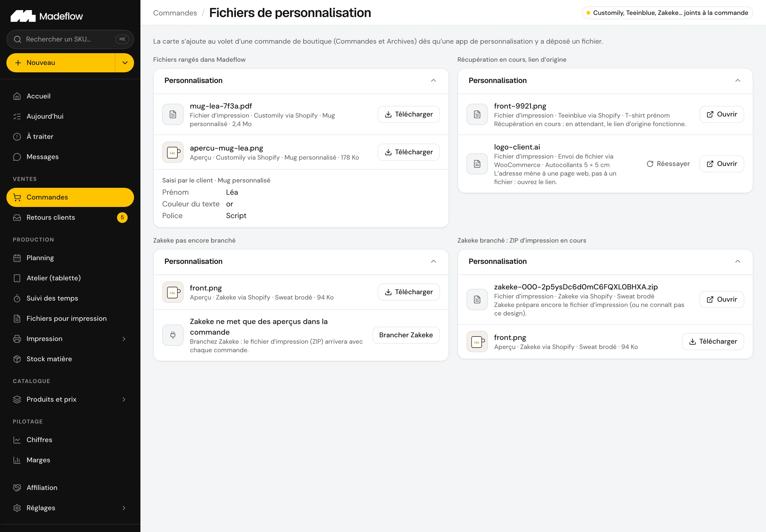Click the Planning calendar icon
766x532 pixels.
[x=17, y=258]
